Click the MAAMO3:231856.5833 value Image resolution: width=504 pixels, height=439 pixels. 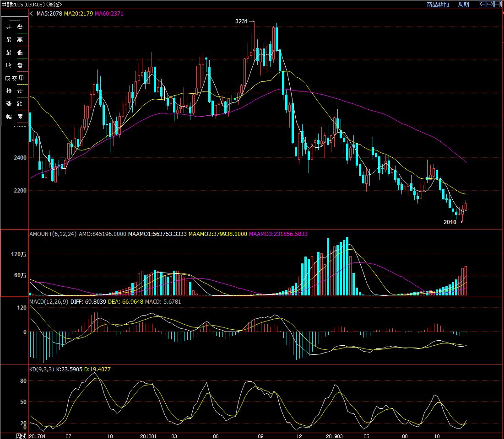coord(278,234)
